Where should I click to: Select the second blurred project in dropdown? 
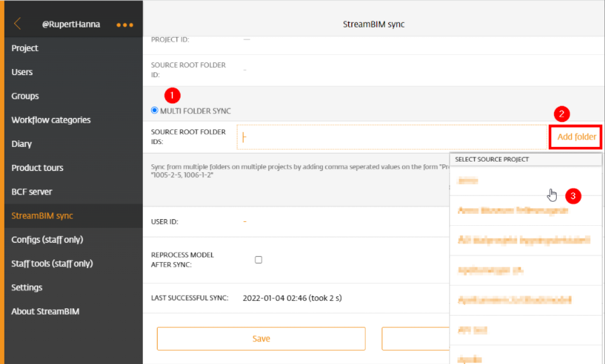[526, 210]
